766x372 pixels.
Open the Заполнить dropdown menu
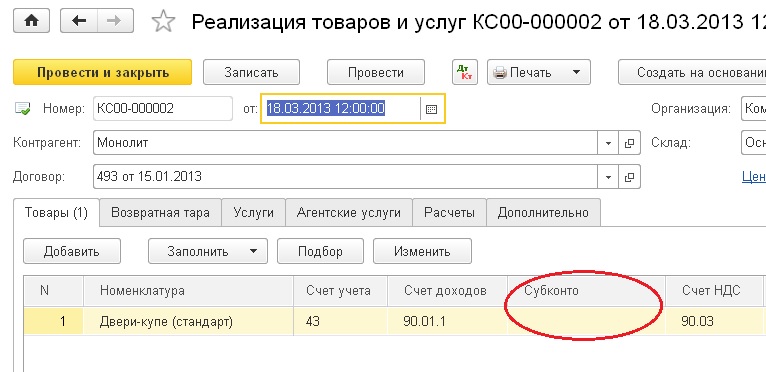point(208,251)
